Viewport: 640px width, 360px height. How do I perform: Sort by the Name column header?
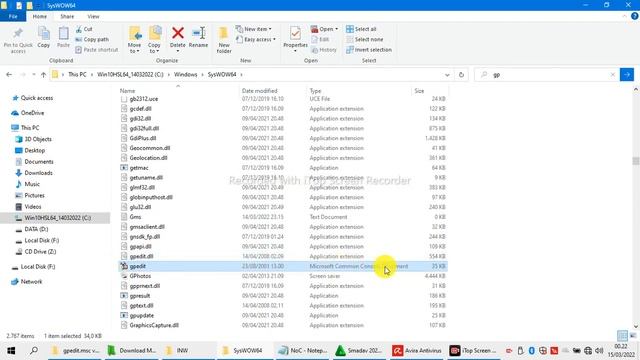click(178, 91)
